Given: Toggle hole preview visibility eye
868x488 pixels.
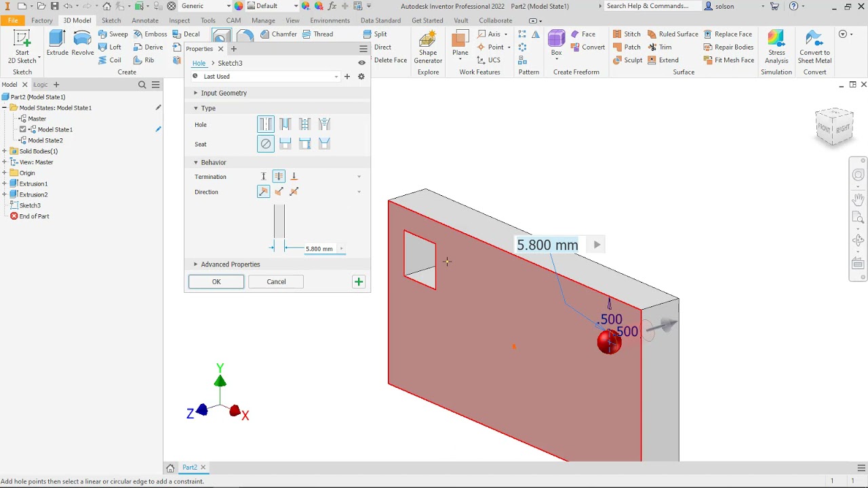Looking at the screenshot, I should tap(361, 63).
